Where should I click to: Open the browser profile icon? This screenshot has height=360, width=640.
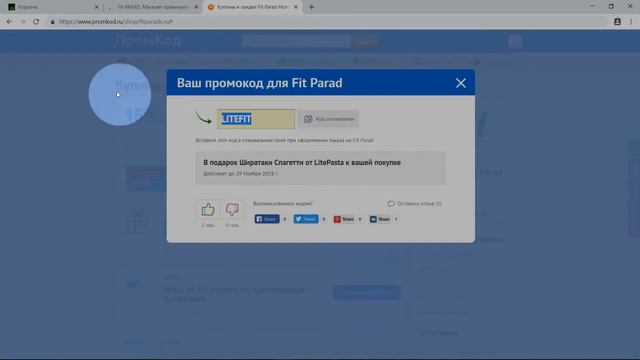[x=617, y=22]
